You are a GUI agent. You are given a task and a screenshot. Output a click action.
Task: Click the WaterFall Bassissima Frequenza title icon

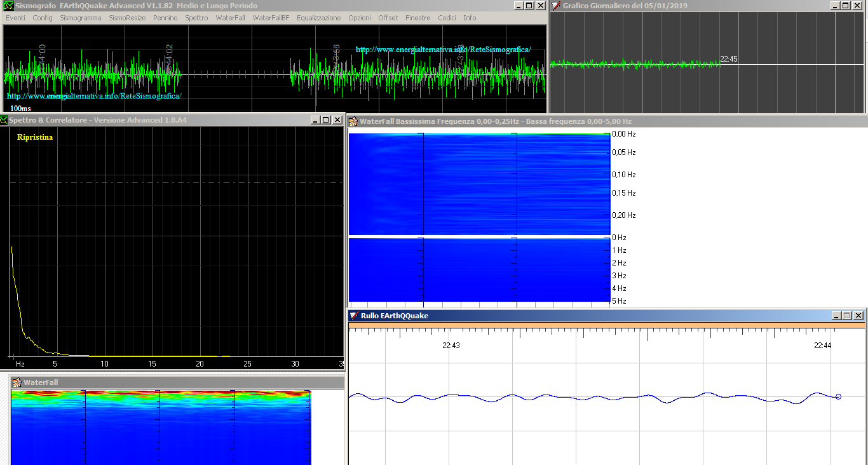click(353, 121)
